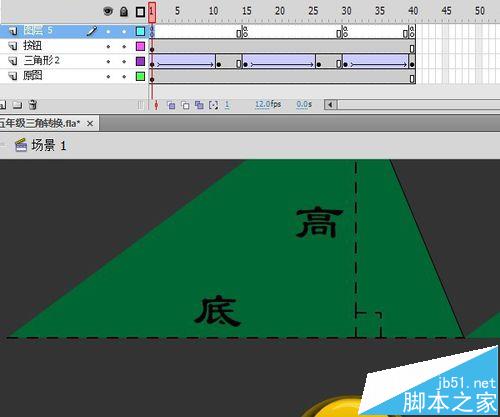Click frame 40 keyframe on 图层 5
The width and height of the screenshot is (500, 417).
412,32
